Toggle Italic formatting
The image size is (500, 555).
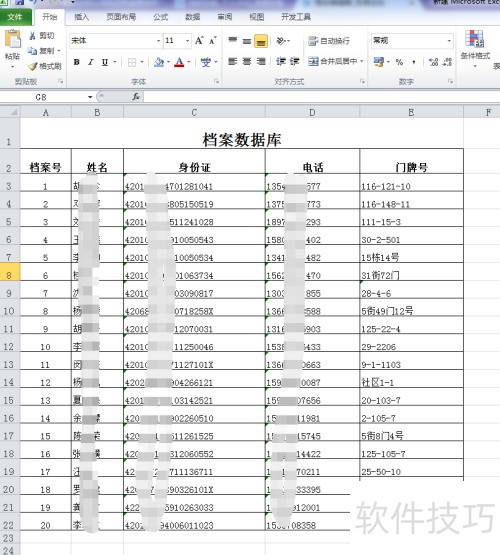point(91,62)
